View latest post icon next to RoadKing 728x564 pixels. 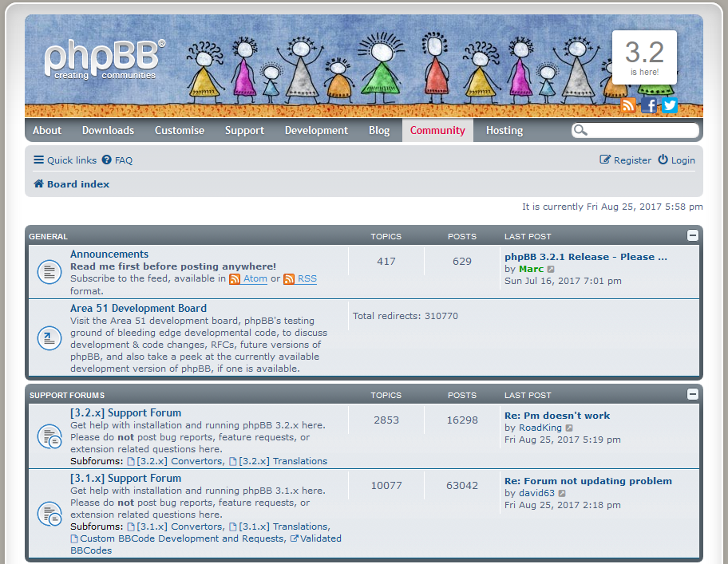point(569,428)
